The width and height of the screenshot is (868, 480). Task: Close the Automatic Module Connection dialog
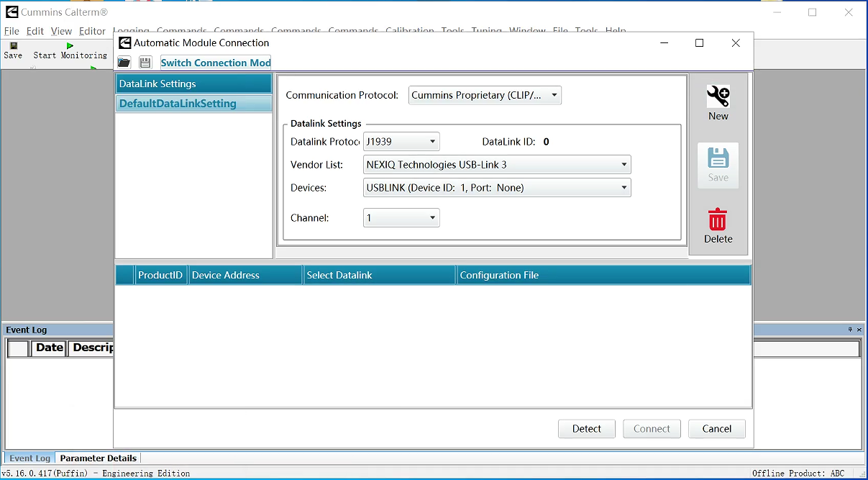tap(736, 43)
